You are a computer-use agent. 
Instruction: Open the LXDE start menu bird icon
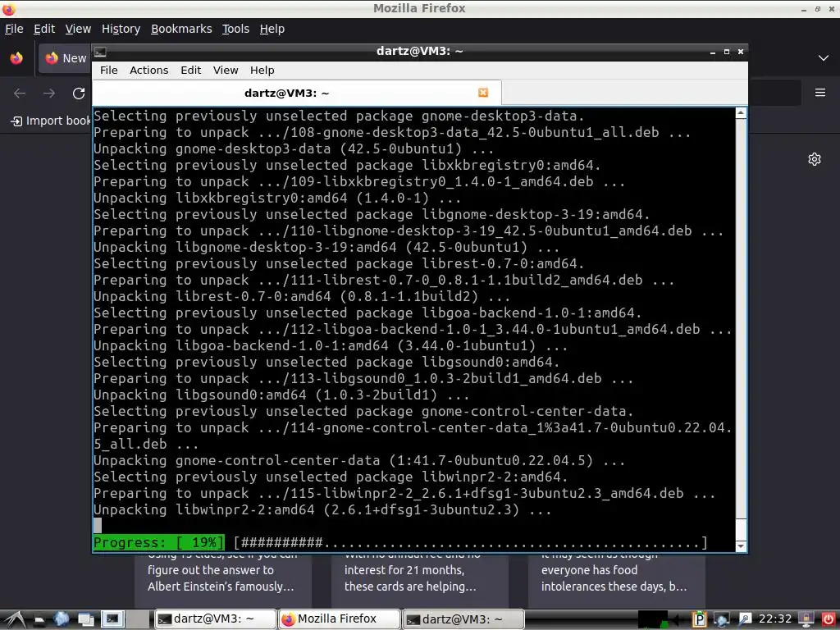15,619
